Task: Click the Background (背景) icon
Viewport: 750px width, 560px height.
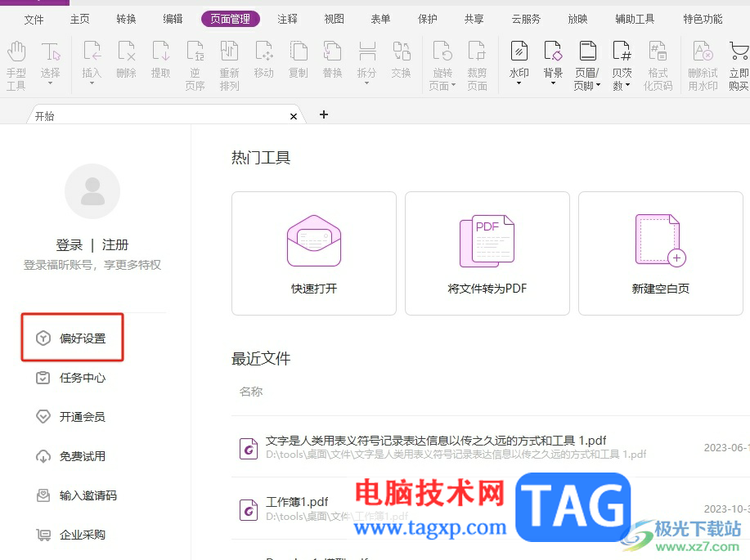Action: (553, 52)
